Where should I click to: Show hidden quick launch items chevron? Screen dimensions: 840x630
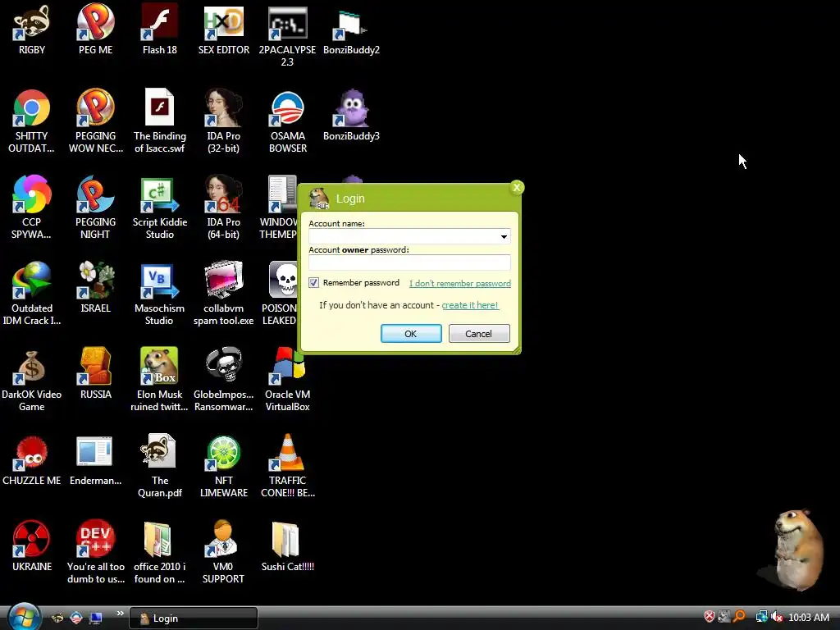(x=120, y=613)
